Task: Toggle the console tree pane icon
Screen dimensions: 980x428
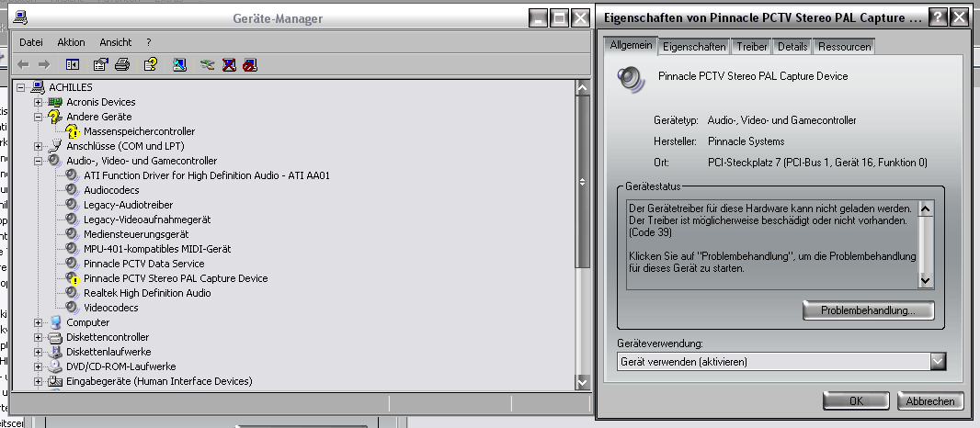Action: 73,64
